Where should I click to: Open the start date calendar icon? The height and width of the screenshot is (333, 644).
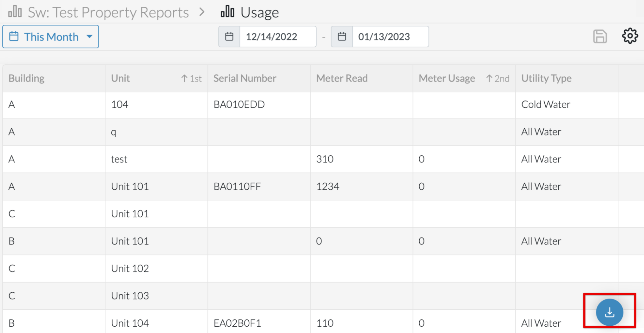pyautogui.click(x=229, y=36)
